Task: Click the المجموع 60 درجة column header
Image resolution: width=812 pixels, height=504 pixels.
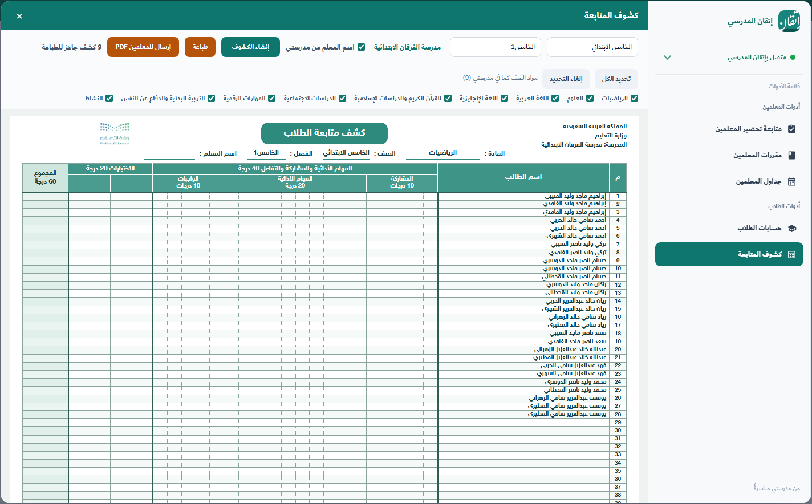Action: click(46, 177)
